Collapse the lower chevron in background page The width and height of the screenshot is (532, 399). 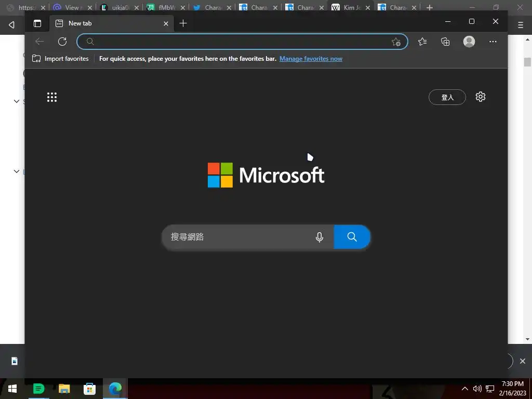[x=16, y=171]
